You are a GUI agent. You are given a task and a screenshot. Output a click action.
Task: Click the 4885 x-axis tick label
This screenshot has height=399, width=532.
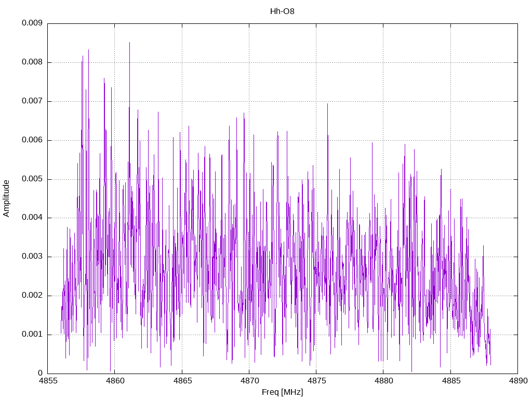coord(450,381)
